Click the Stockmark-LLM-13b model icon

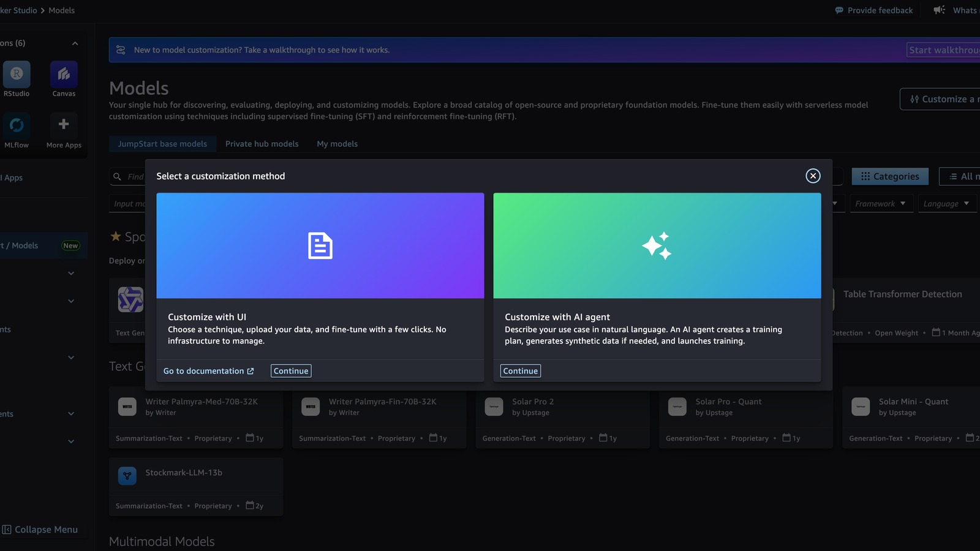coord(127,476)
